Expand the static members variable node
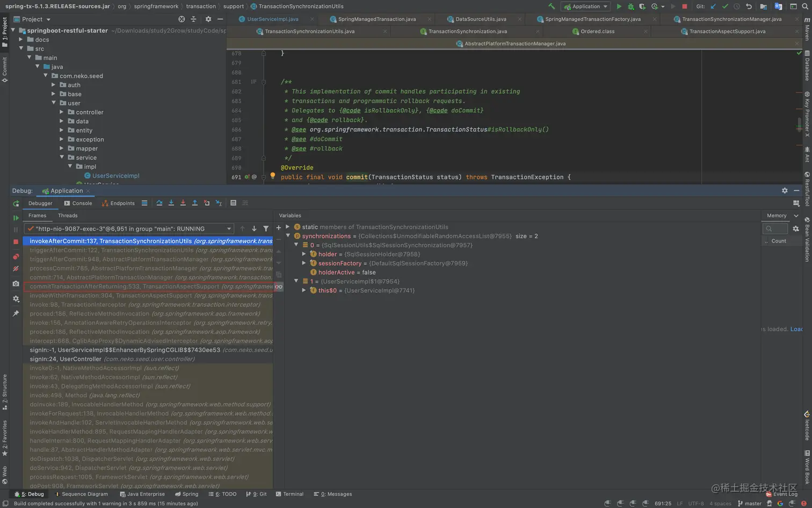 (x=288, y=227)
